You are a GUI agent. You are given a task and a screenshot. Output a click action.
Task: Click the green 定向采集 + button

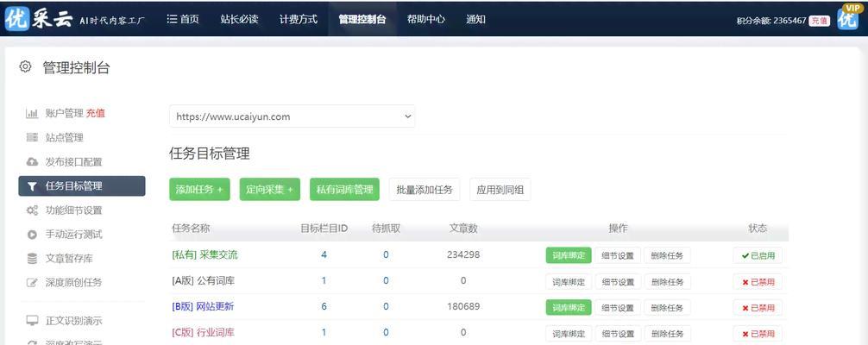coord(269,190)
